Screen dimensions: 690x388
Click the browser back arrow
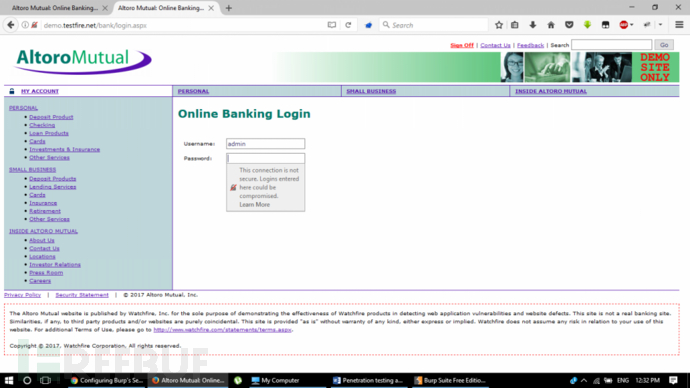click(x=11, y=25)
